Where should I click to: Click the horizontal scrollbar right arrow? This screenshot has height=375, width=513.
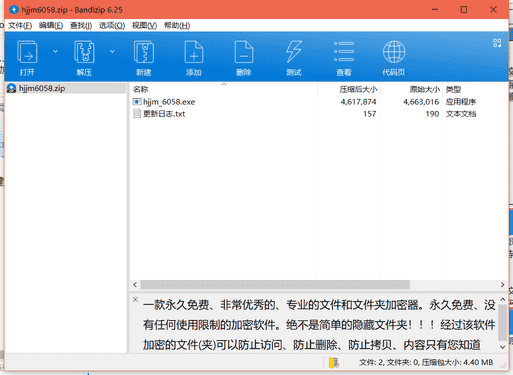coord(502,285)
